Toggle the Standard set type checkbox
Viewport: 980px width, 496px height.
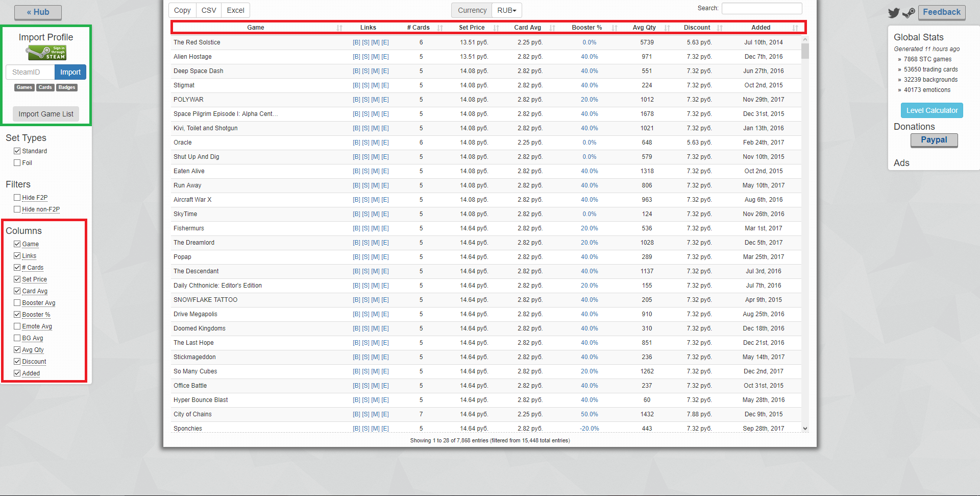pyautogui.click(x=17, y=151)
